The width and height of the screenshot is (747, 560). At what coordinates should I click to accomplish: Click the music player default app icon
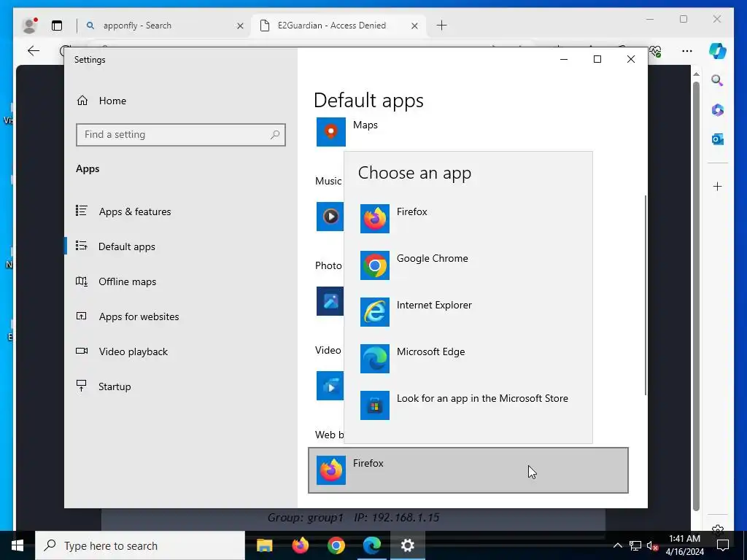click(x=330, y=217)
